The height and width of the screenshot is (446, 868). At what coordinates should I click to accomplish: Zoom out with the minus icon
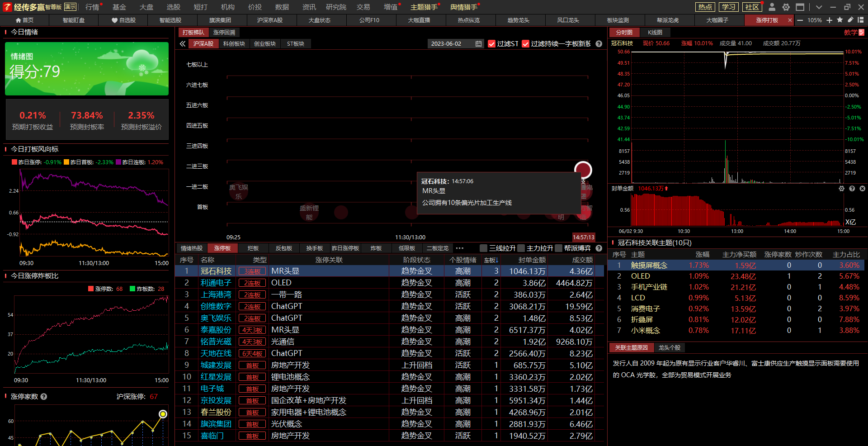[800, 20]
